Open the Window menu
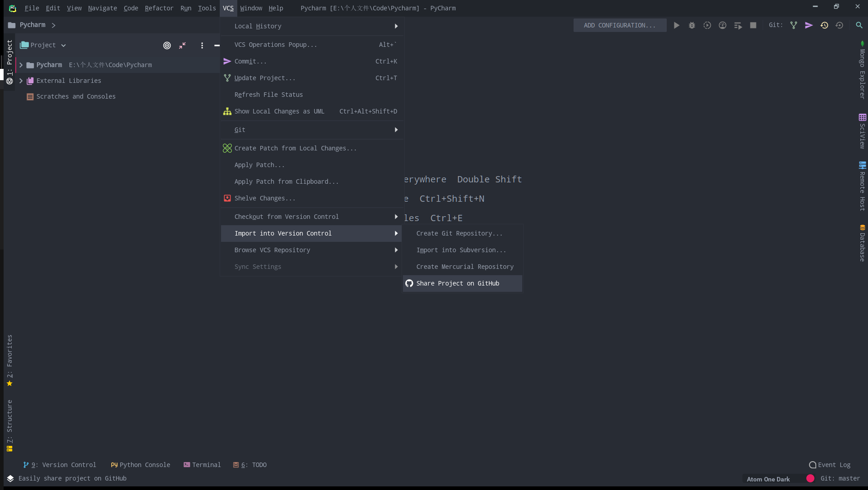The width and height of the screenshot is (868, 490). pyautogui.click(x=251, y=8)
